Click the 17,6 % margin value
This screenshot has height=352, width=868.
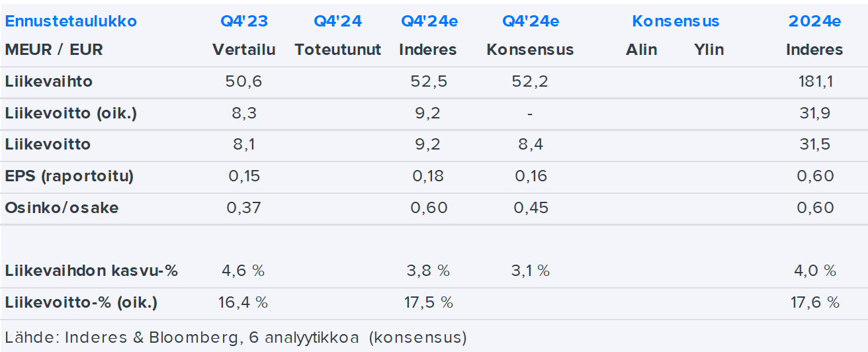click(815, 302)
